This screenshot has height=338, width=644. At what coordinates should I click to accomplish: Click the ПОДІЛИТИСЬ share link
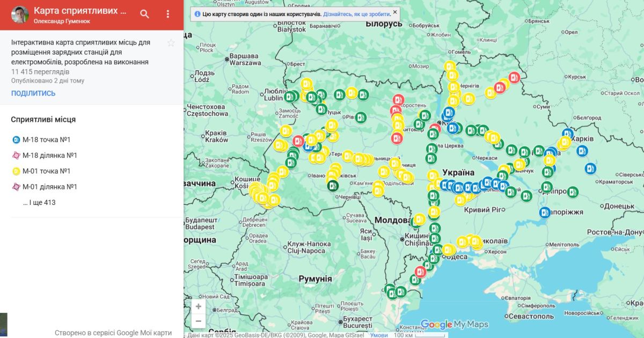click(x=33, y=93)
